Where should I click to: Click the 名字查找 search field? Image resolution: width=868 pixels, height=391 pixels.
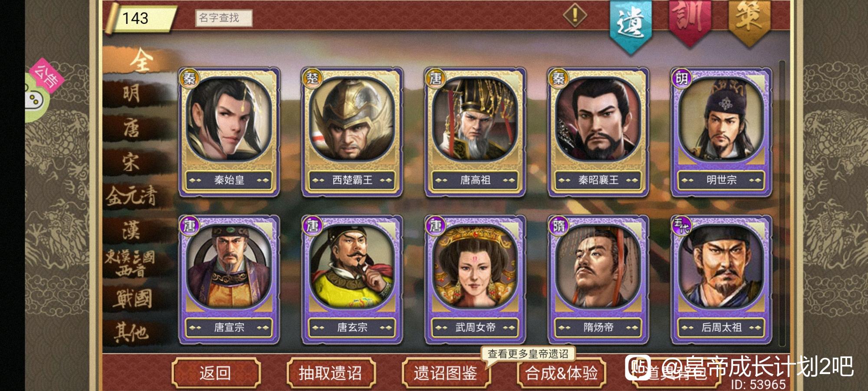[224, 18]
